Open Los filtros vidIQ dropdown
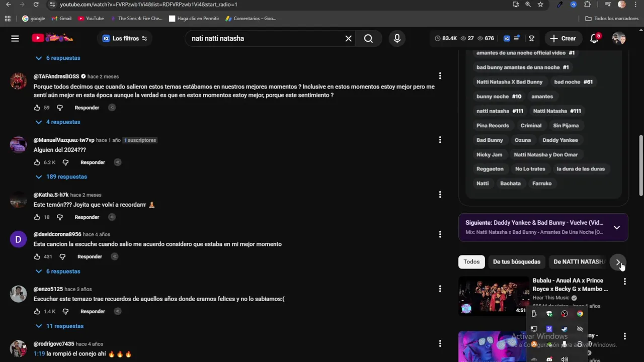 coord(125,38)
